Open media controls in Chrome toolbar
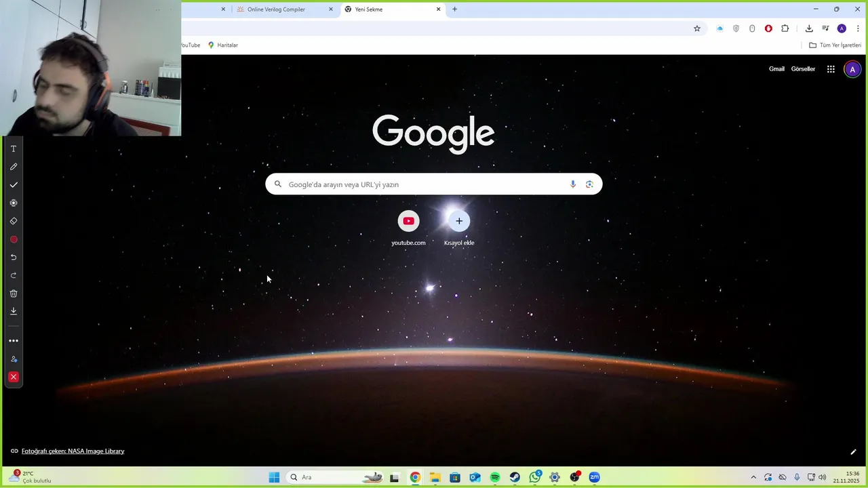The width and height of the screenshot is (868, 488). coord(825,28)
